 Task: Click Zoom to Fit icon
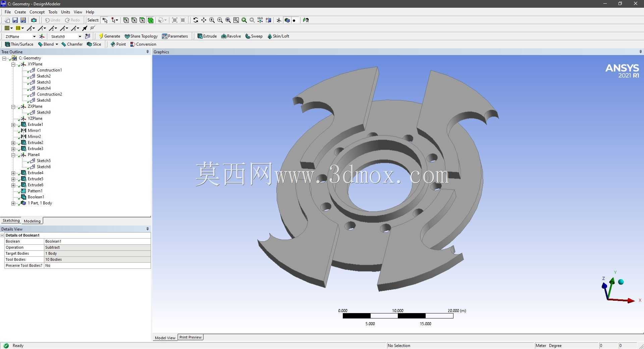[x=228, y=20]
